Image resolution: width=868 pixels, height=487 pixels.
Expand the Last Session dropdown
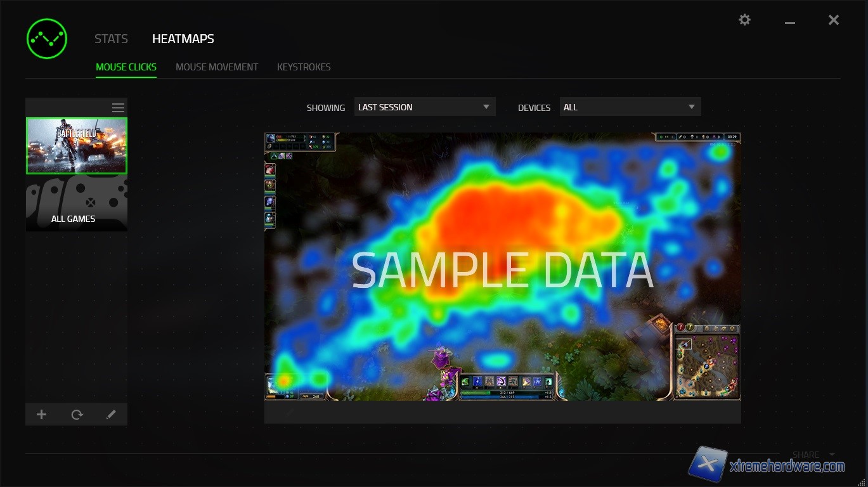424,107
